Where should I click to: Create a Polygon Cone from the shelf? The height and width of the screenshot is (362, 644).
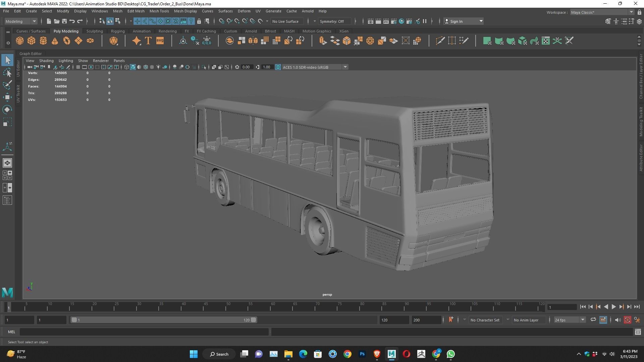click(x=55, y=41)
